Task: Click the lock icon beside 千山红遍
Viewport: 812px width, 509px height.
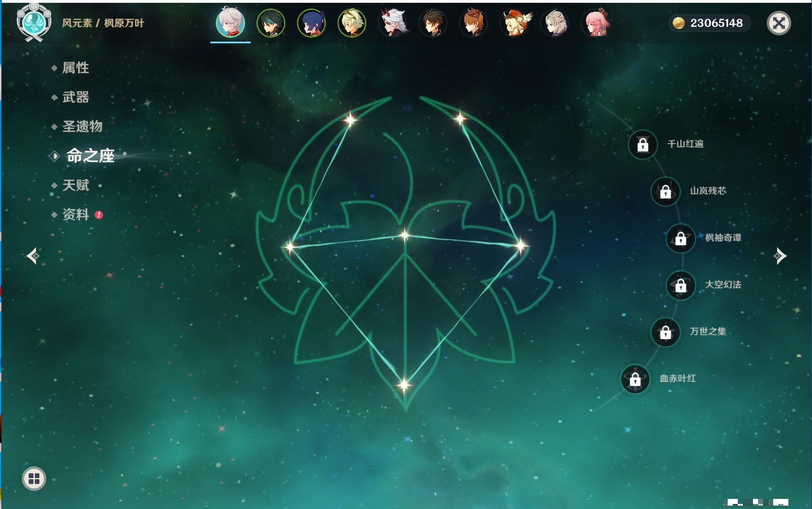Action: point(643,145)
